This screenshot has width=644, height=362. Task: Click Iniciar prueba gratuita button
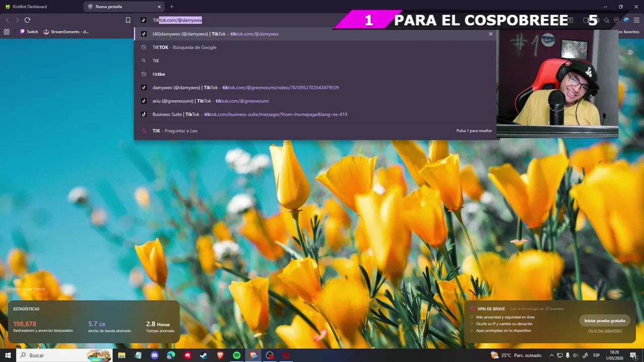pyautogui.click(x=605, y=320)
